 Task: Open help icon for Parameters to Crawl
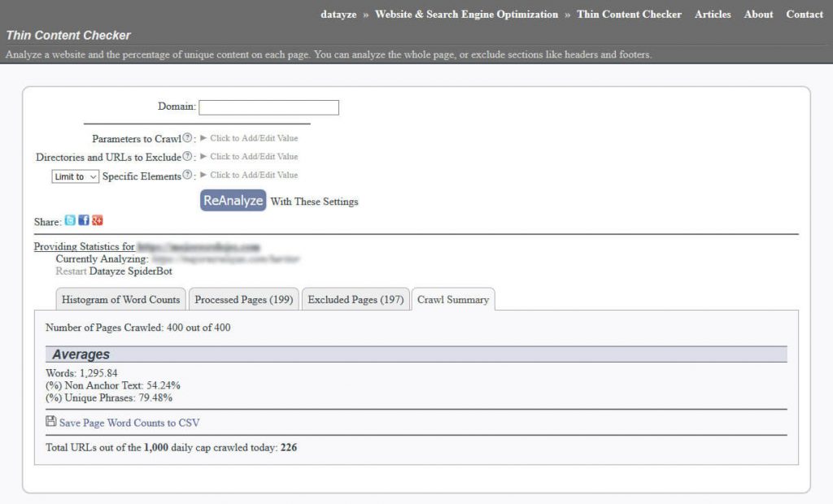(x=187, y=137)
